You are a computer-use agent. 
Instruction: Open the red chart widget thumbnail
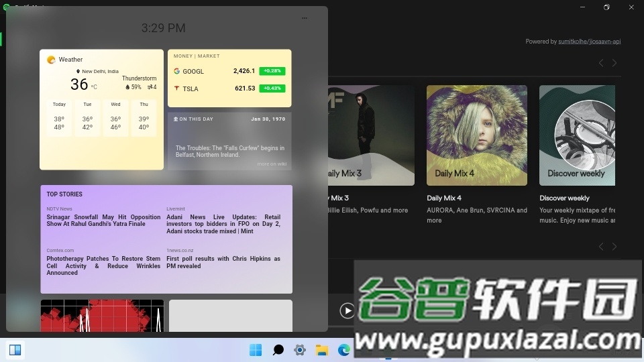pos(102,316)
